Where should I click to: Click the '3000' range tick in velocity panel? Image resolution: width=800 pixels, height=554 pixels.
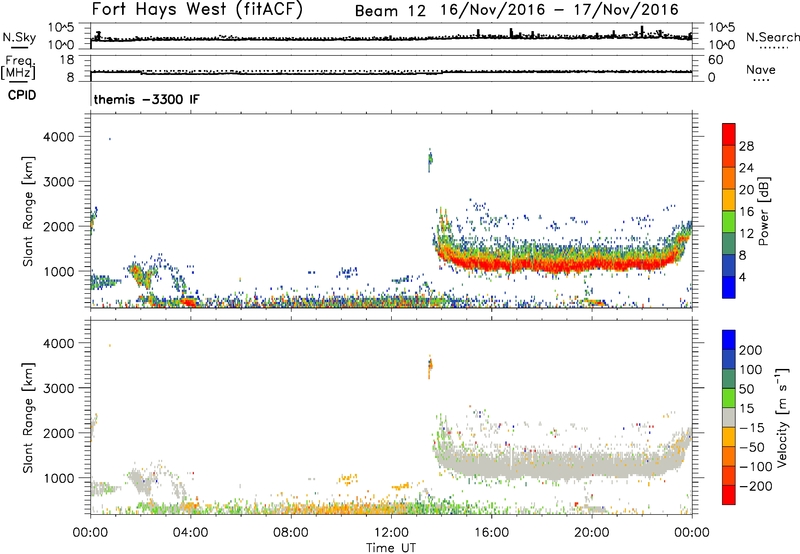click(x=58, y=388)
